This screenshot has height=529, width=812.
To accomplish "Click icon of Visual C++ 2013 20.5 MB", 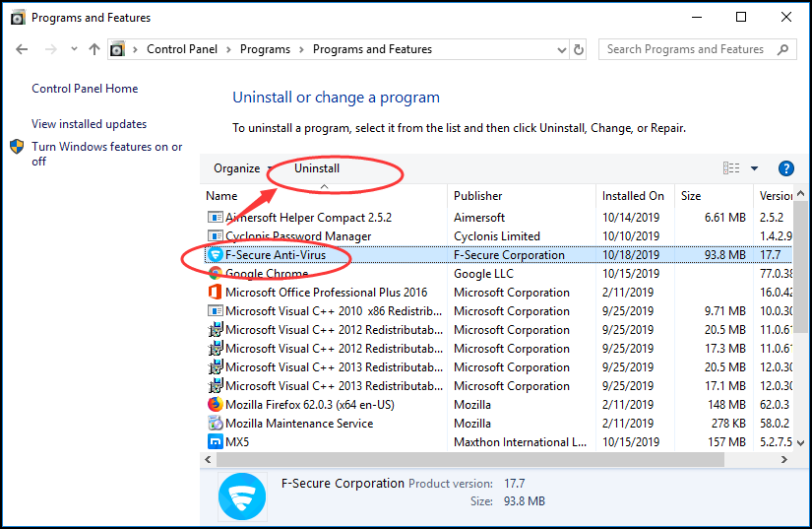I will click(215, 366).
